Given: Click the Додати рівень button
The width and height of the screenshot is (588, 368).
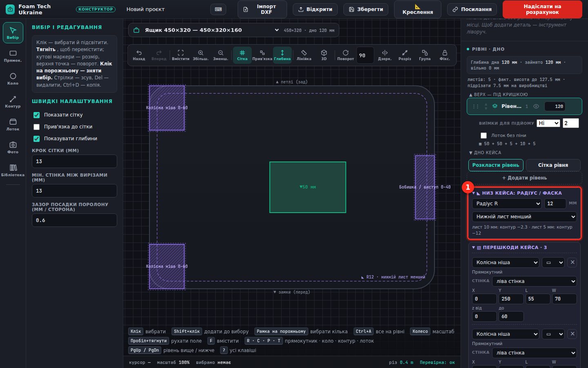Looking at the screenshot, I should [525, 178].
